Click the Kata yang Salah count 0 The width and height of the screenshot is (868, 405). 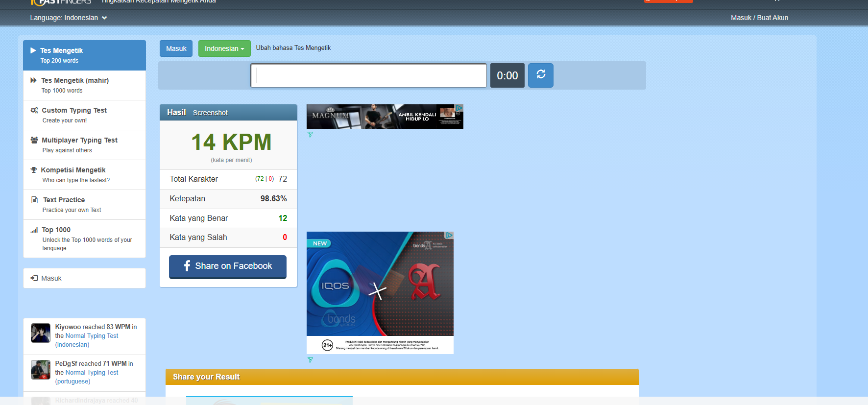pos(285,238)
